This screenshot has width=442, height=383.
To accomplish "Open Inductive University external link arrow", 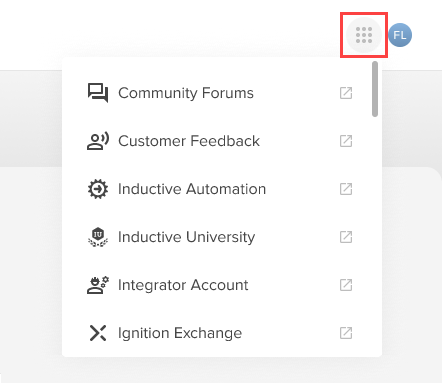I will tap(346, 237).
